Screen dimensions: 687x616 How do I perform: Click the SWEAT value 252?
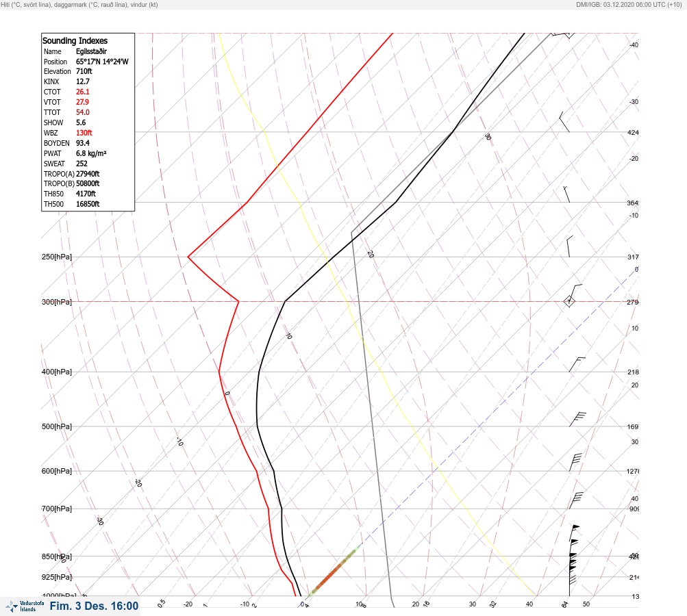82,164
